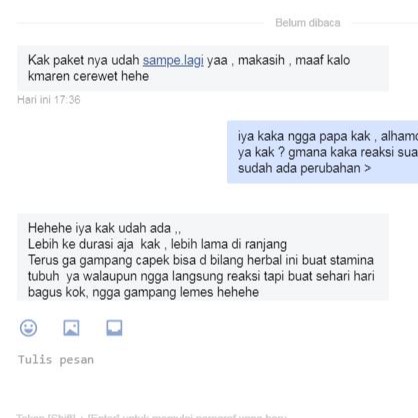
Task: Click the text line 'kmaren cerewet hehe'
Action: pyautogui.click(x=88, y=76)
